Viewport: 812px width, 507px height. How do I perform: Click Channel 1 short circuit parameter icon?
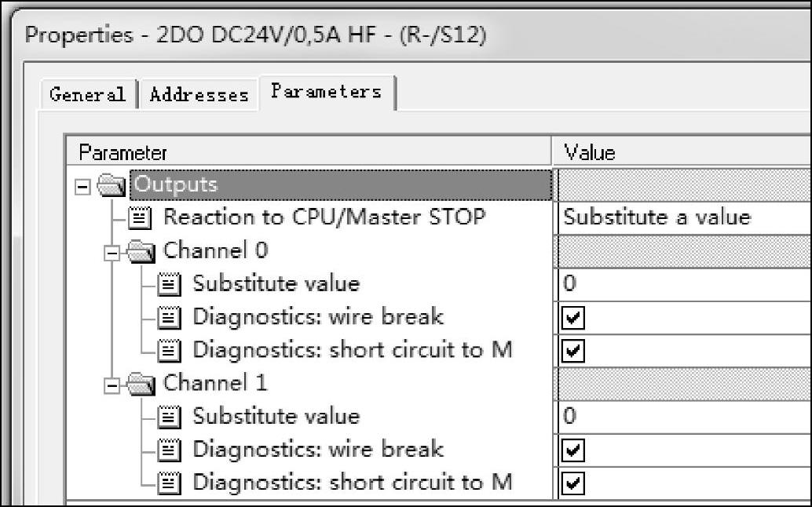174,482
